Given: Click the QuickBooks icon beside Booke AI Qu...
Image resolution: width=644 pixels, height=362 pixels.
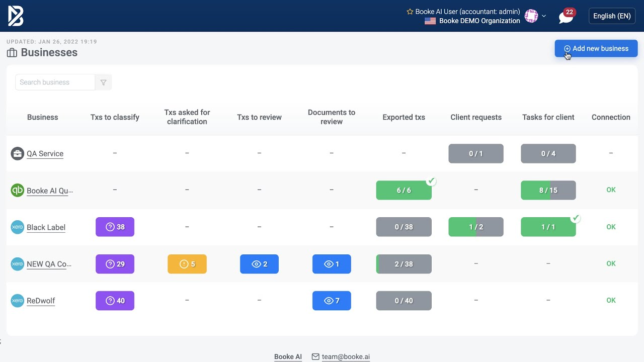Looking at the screenshot, I should click(x=17, y=190).
